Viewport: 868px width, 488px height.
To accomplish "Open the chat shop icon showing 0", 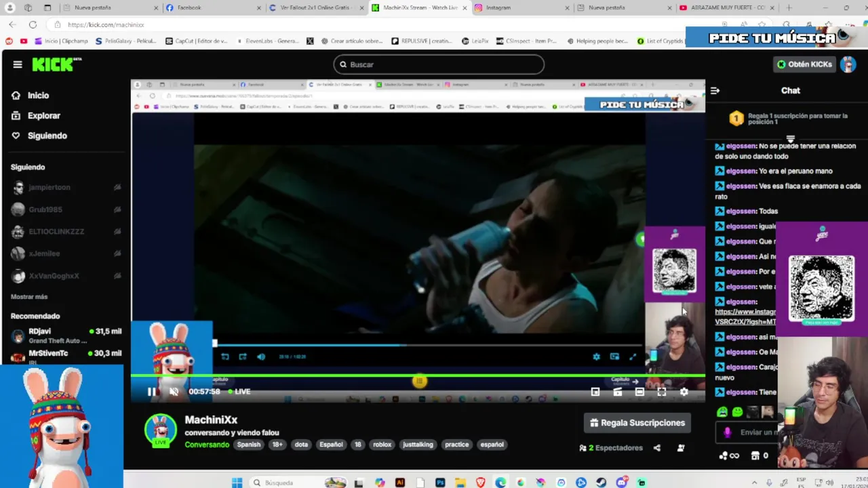I will (760, 455).
